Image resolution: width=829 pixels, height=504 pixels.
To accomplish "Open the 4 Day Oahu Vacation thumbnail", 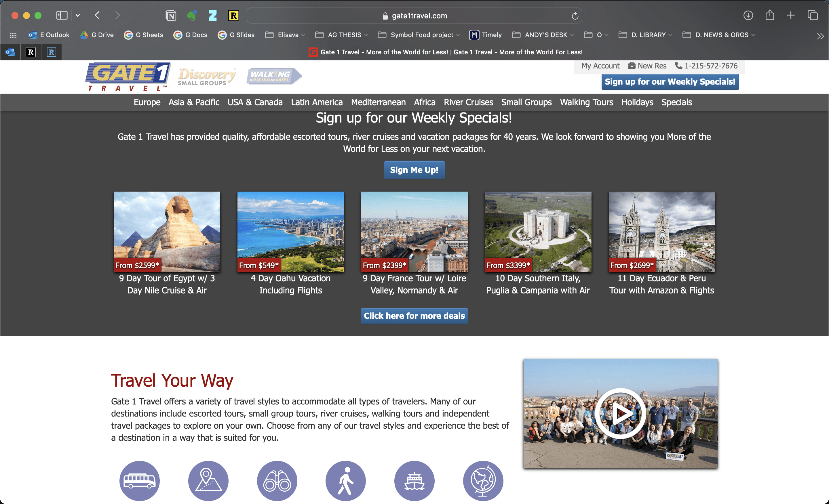I will pyautogui.click(x=291, y=232).
